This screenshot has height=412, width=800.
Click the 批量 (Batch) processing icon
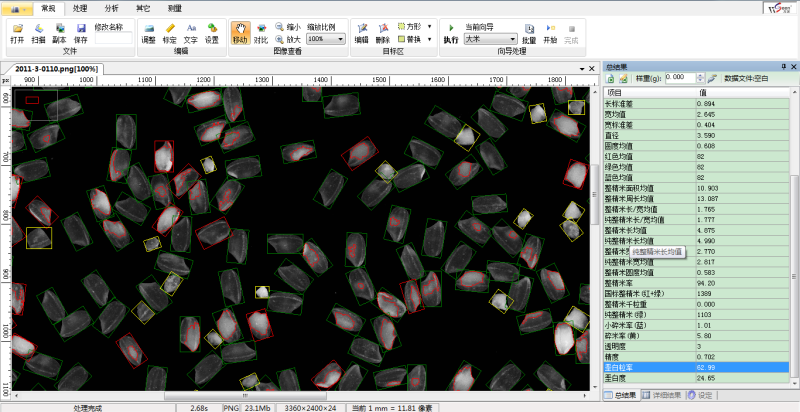pos(528,32)
